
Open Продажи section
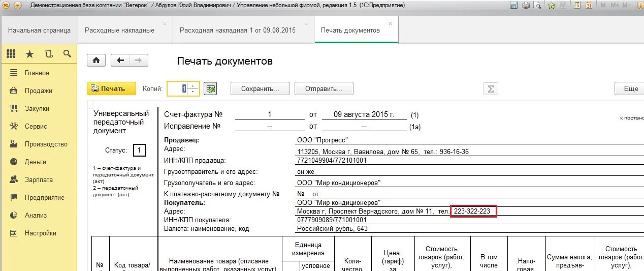(x=39, y=91)
